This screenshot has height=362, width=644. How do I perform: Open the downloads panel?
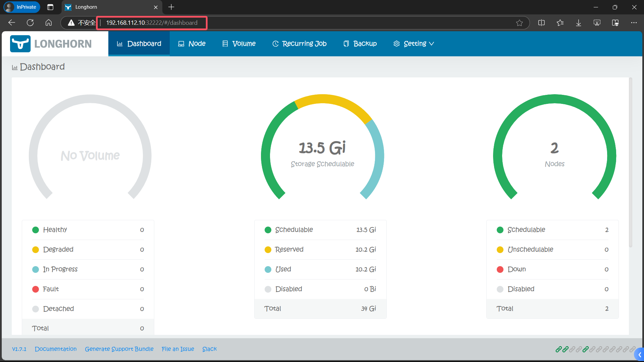579,23
